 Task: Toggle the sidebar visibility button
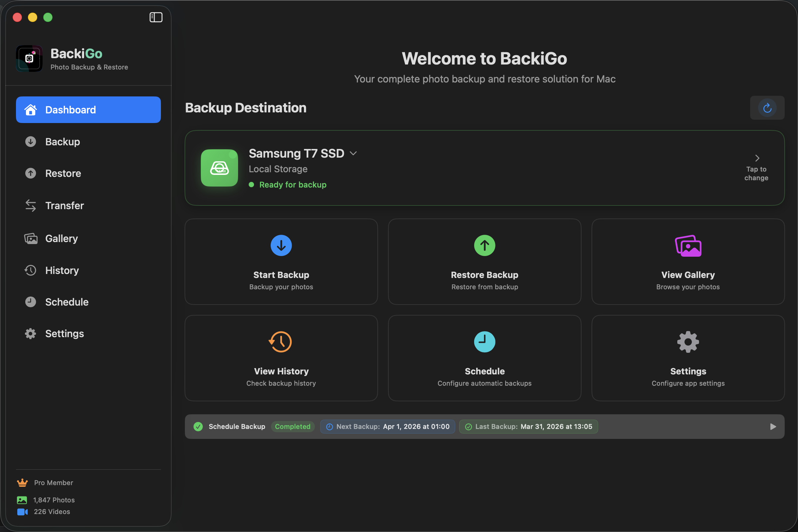point(156,17)
